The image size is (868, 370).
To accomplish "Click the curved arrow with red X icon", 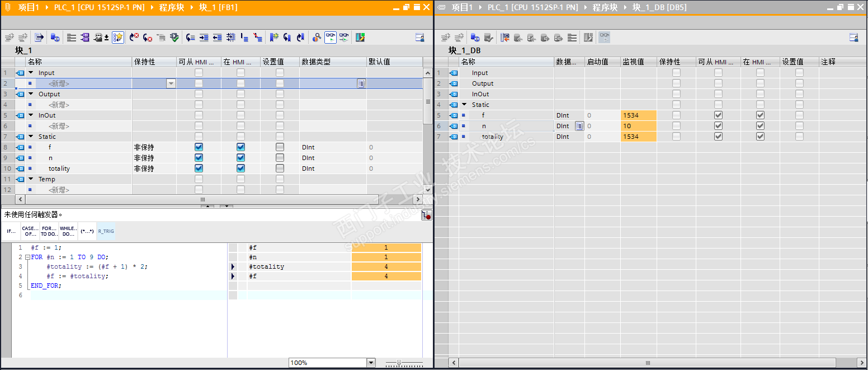I will tap(134, 38).
